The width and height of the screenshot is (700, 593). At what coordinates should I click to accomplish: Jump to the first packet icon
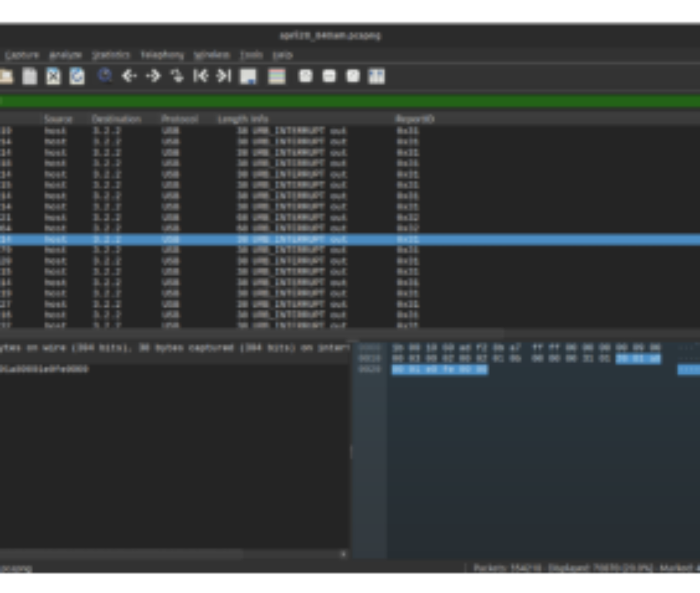click(201, 76)
